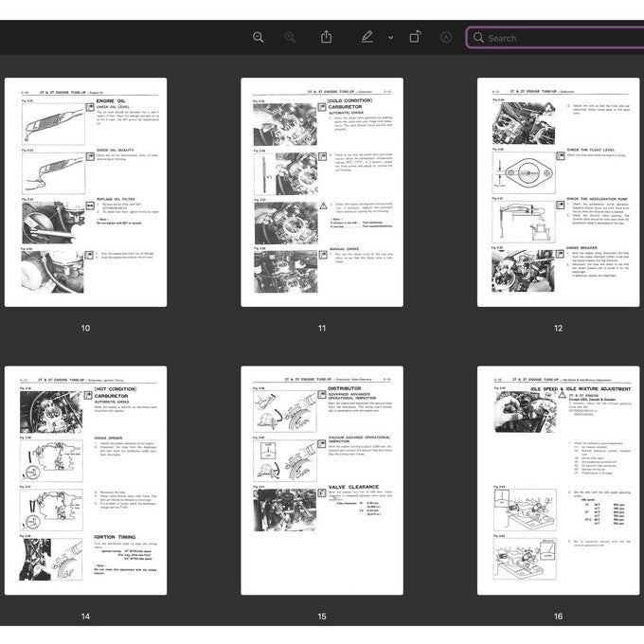Viewport: 644px width, 644px height.
Task: Choose the page 14 Ignition Timing thumbnail
Action: coord(85,480)
